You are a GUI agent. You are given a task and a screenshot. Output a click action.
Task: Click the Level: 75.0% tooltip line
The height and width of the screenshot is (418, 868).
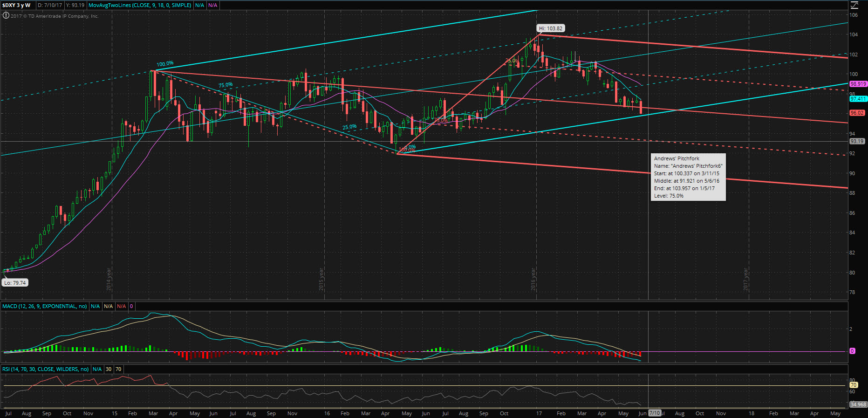point(669,196)
